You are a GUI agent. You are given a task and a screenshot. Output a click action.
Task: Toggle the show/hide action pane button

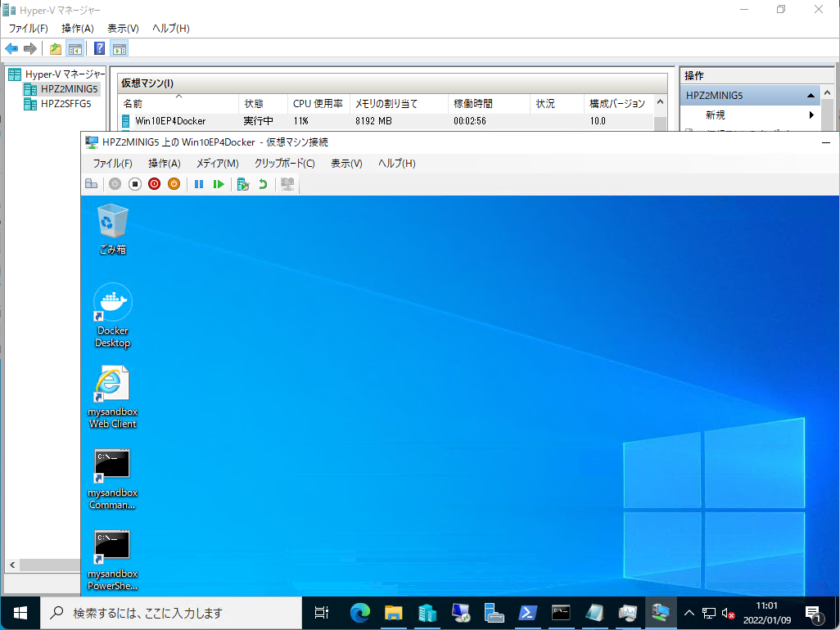(120, 48)
